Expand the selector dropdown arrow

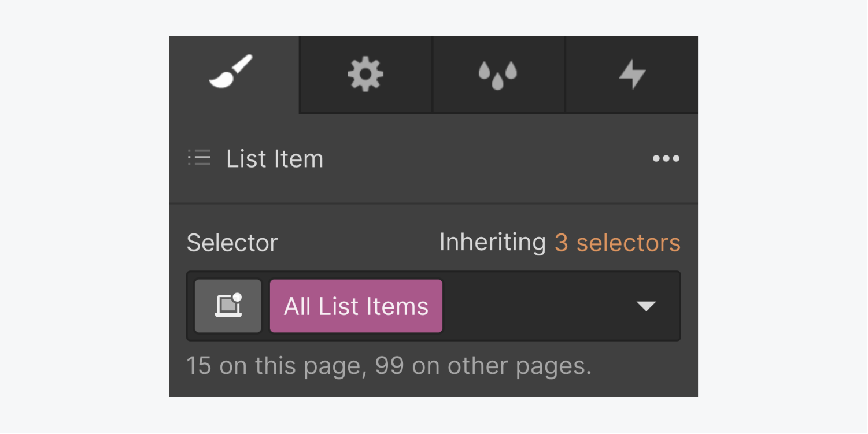(x=646, y=307)
